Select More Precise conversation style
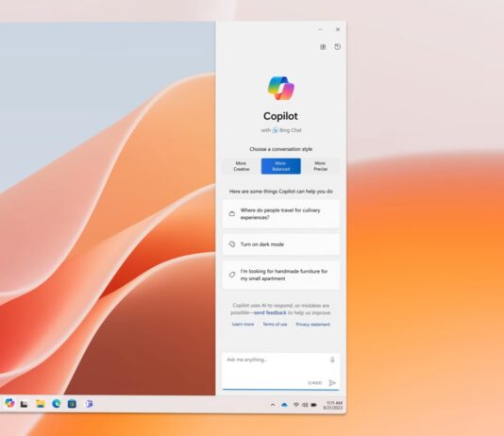 (321, 166)
